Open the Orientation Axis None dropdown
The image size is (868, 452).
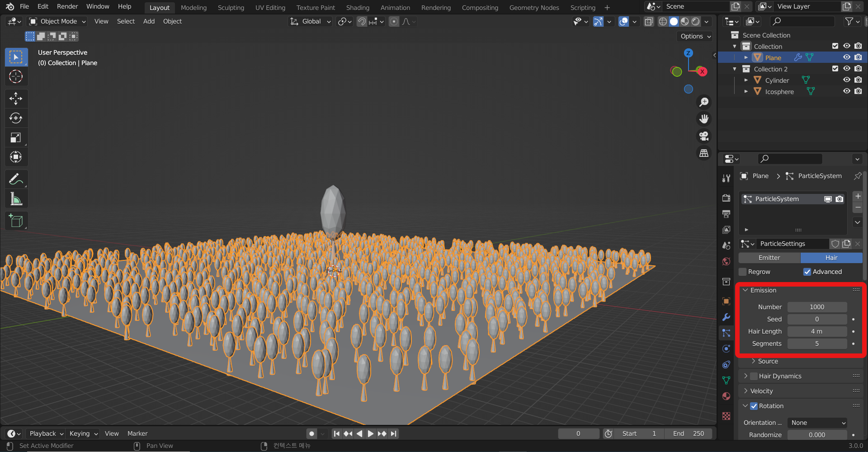817,423
